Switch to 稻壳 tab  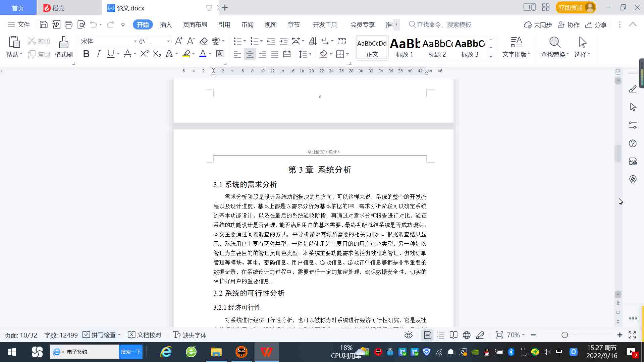(69, 8)
